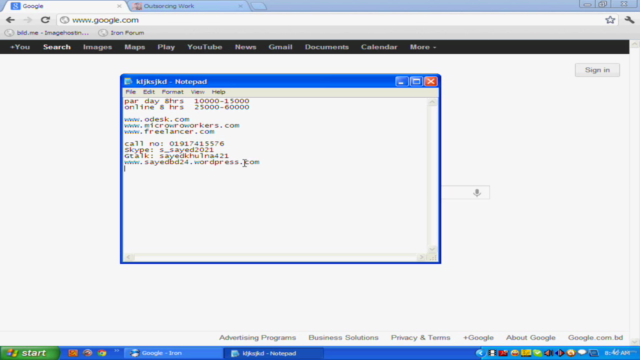The height and width of the screenshot is (360, 640).
Task: Open Privacy & Terms footer link
Action: [420, 338]
